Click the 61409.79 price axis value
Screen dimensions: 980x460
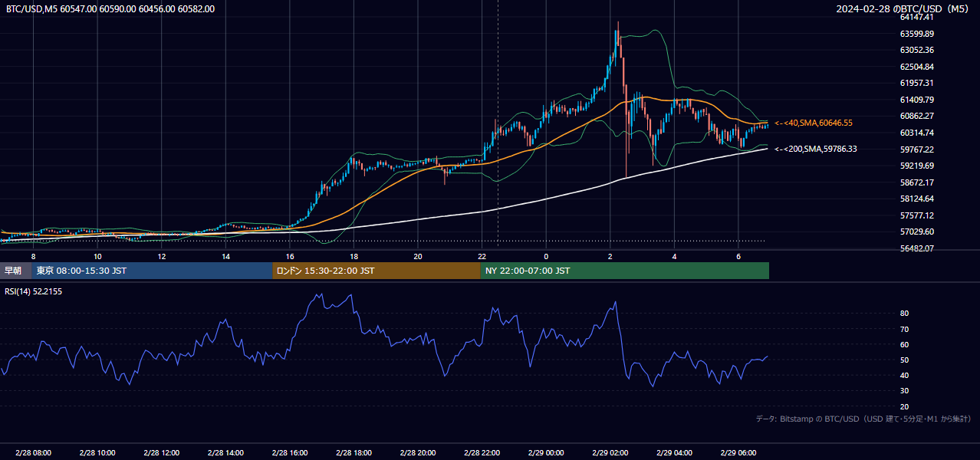click(x=916, y=100)
